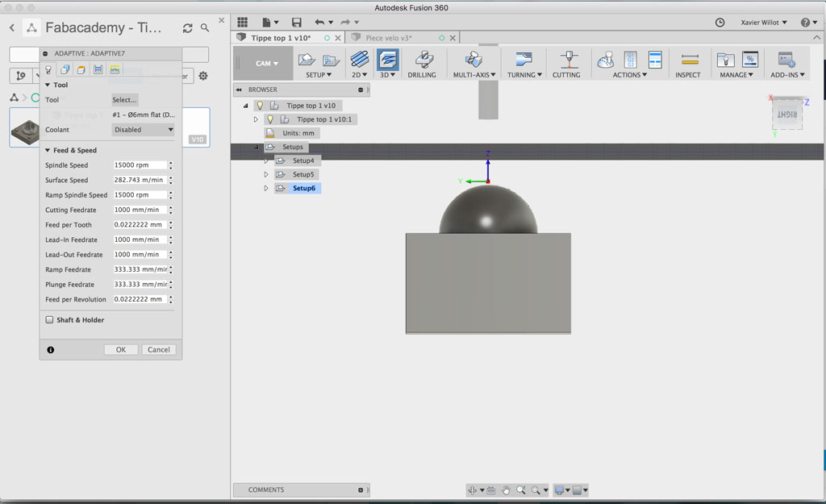Open the Geometry tab in Adaptive dialog
The width and height of the screenshot is (826, 504).
click(x=65, y=69)
